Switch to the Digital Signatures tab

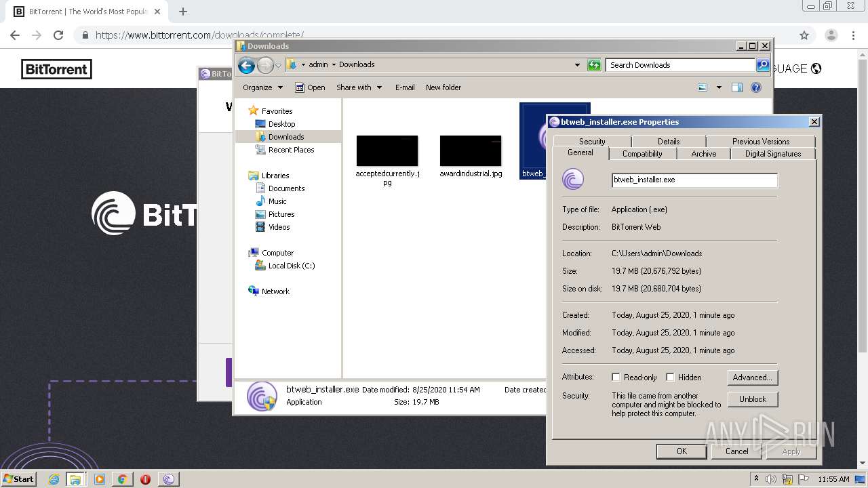pos(773,154)
